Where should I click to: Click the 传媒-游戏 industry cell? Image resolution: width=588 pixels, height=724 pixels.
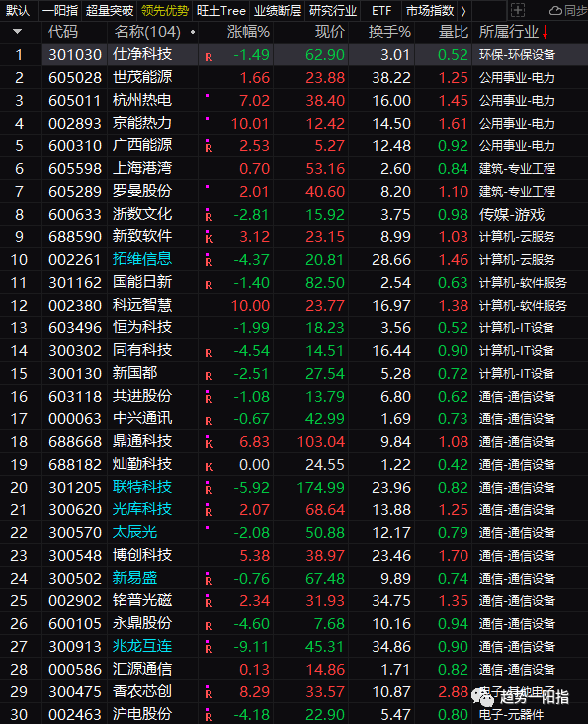(x=512, y=215)
